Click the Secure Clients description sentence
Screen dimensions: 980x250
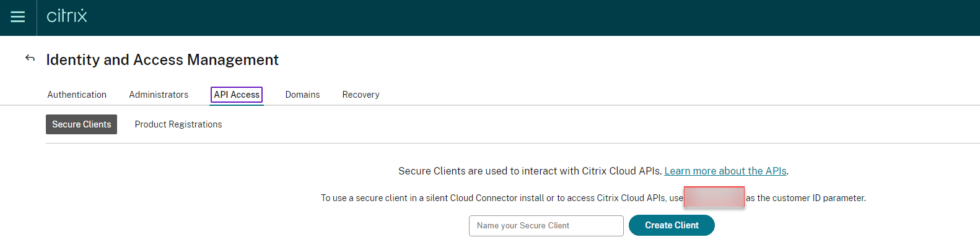(530, 171)
